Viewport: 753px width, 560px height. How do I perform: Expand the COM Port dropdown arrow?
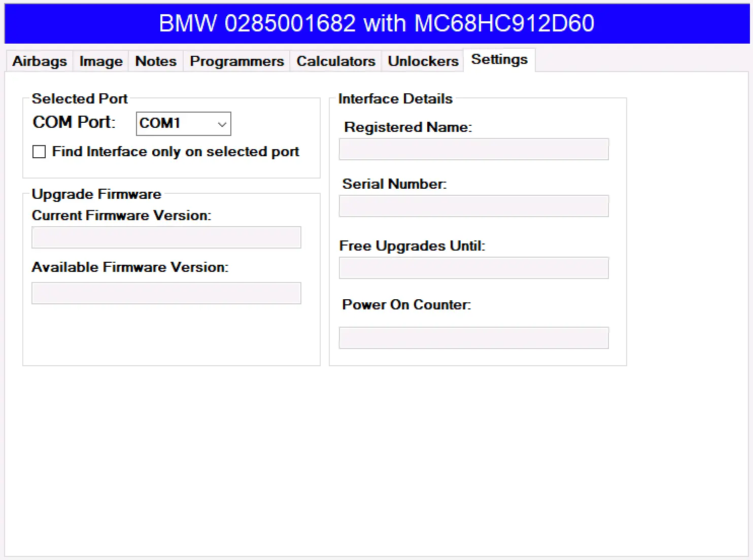(222, 124)
